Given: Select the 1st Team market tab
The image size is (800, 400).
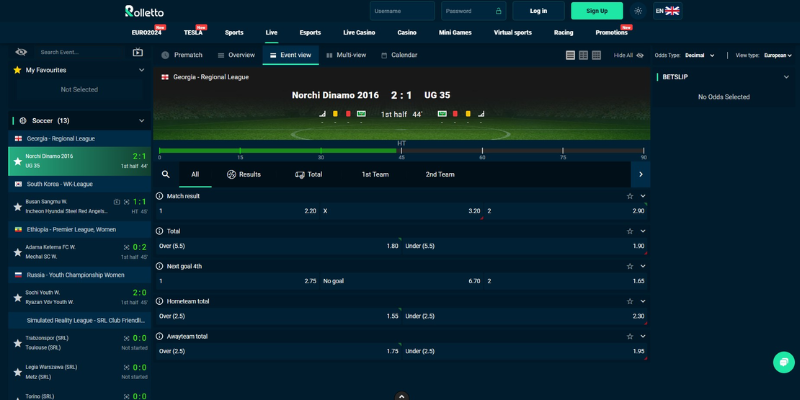Looking at the screenshot, I should (x=375, y=174).
